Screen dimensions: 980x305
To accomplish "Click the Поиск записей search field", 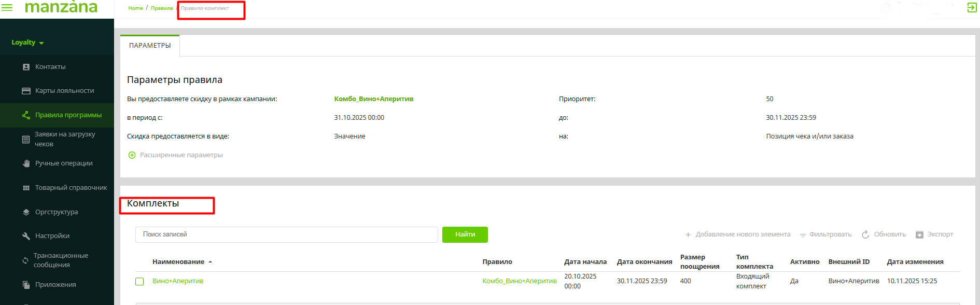I will click(x=286, y=234).
